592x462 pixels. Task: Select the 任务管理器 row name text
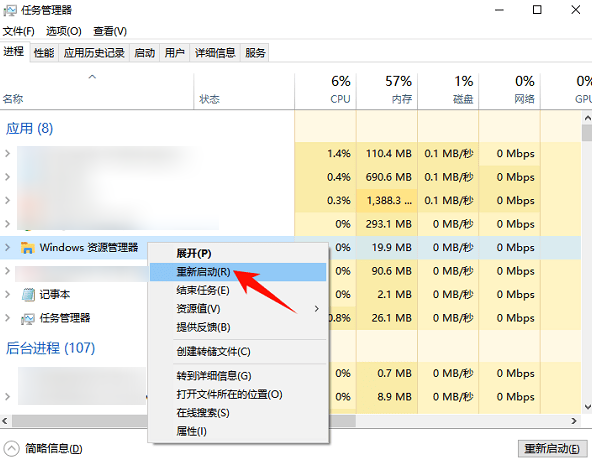click(65, 318)
